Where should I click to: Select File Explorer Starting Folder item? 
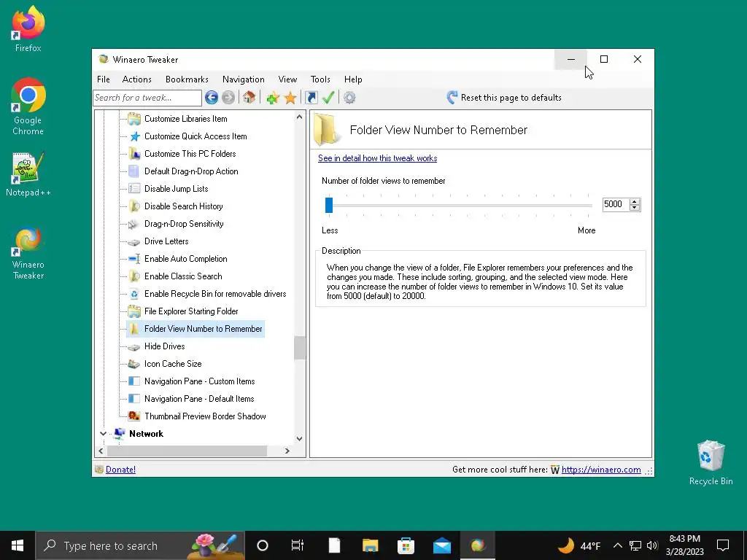pyautogui.click(x=191, y=311)
